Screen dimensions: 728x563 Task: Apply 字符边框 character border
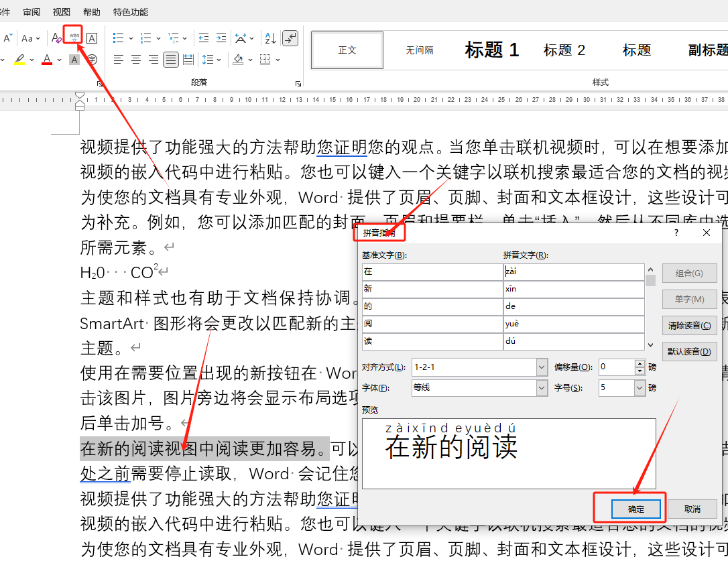(x=92, y=38)
